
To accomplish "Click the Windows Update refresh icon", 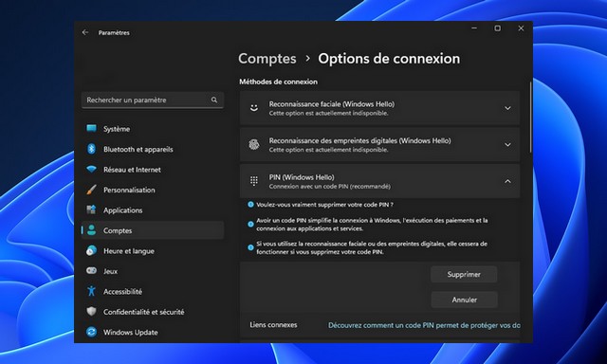I will [91, 332].
